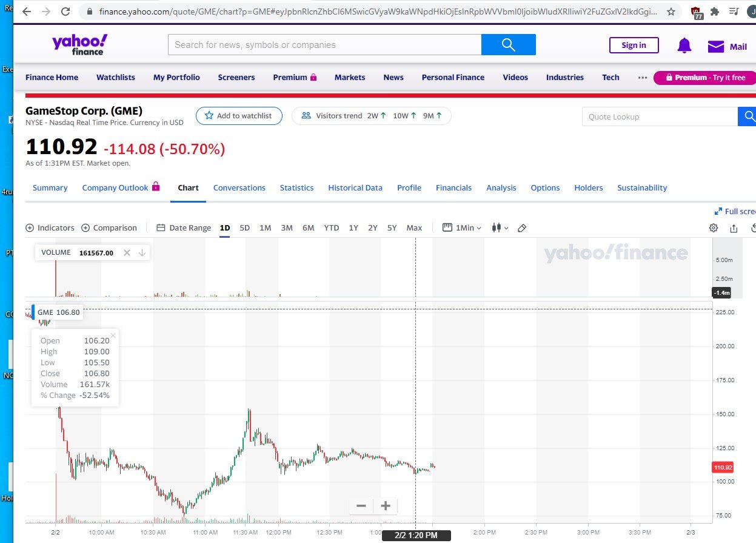Zoom out the chart with minus button

click(x=361, y=506)
